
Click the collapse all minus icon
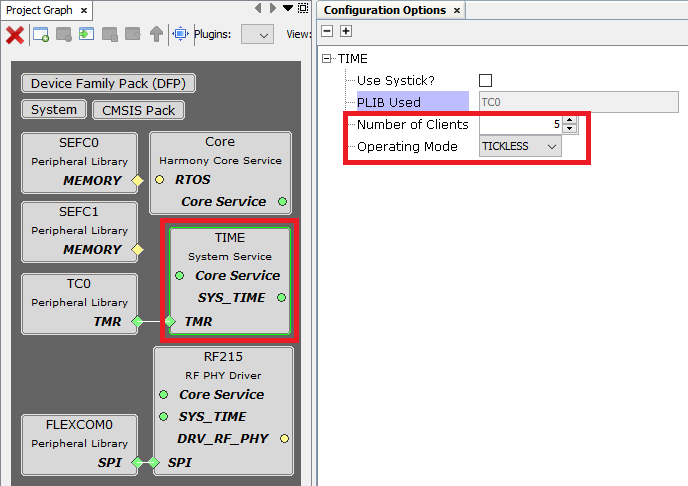(x=327, y=31)
